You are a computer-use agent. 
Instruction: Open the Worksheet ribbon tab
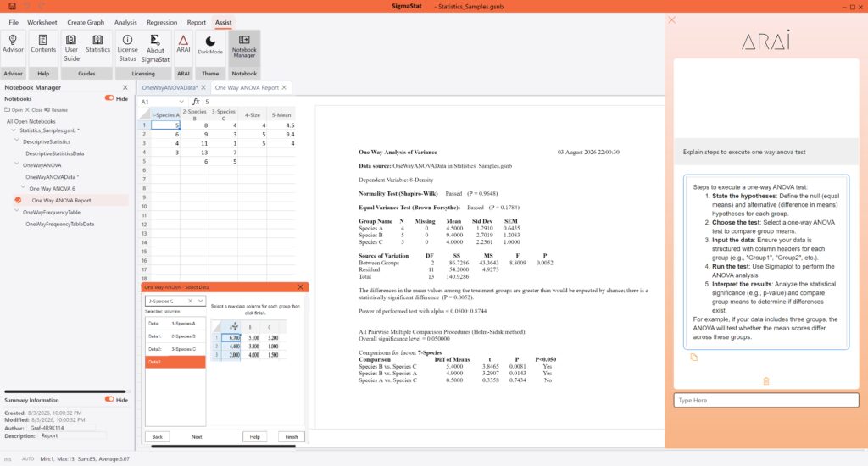point(42,22)
